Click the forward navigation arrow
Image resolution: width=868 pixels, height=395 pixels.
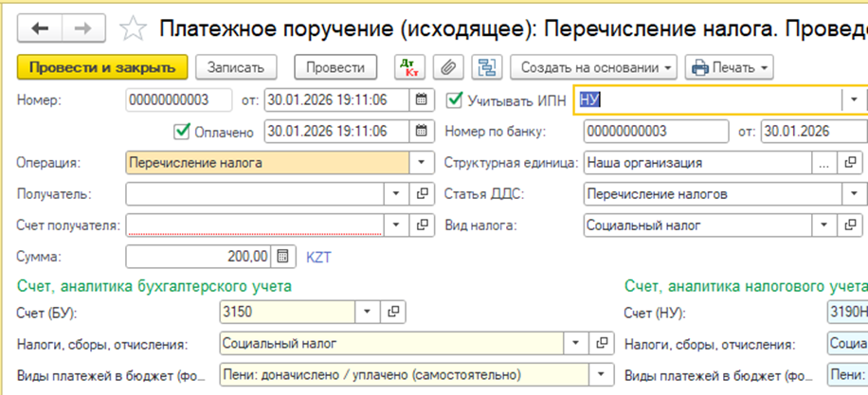coord(82,28)
